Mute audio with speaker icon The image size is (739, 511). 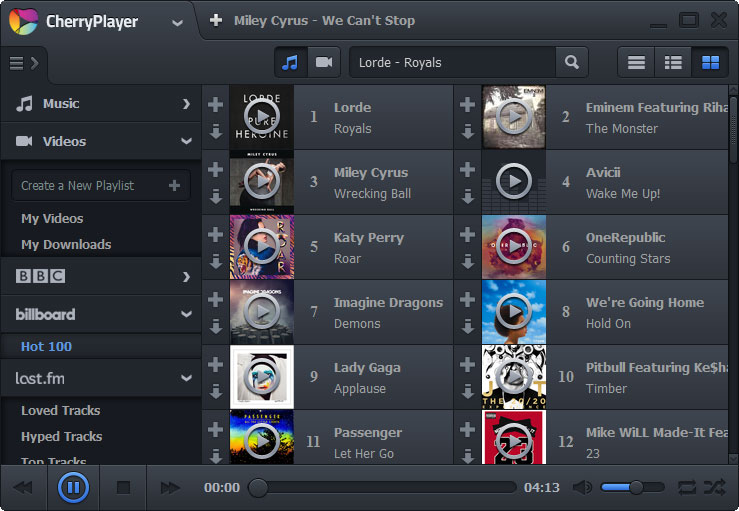[582, 487]
